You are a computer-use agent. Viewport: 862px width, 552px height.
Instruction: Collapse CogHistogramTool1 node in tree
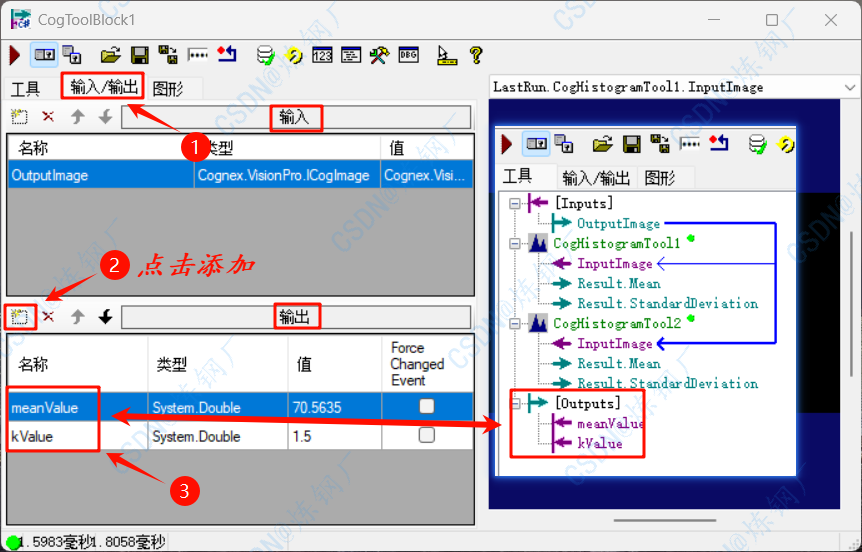click(x=515, y=243)
